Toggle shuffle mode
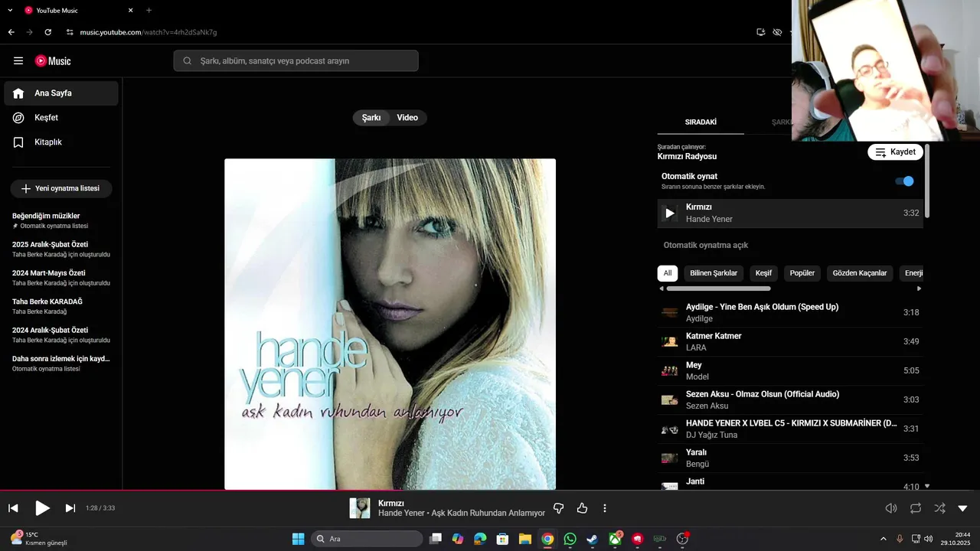Viewport: 980px width, 551px height. click(x=939, y=508)
